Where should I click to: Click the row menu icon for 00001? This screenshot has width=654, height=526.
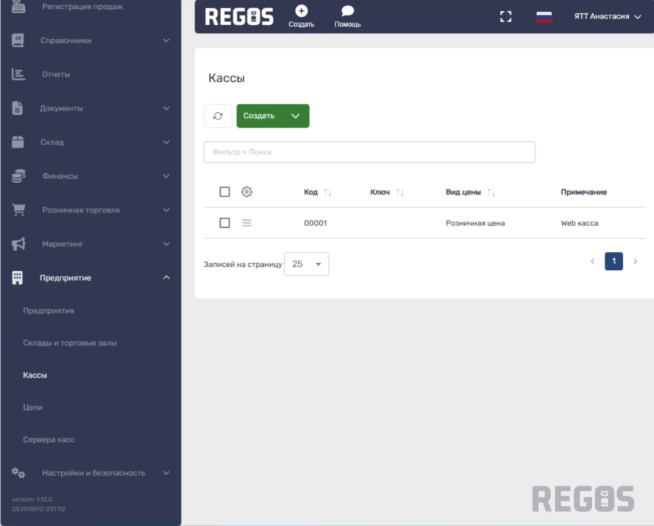click(x=247, y=223)
